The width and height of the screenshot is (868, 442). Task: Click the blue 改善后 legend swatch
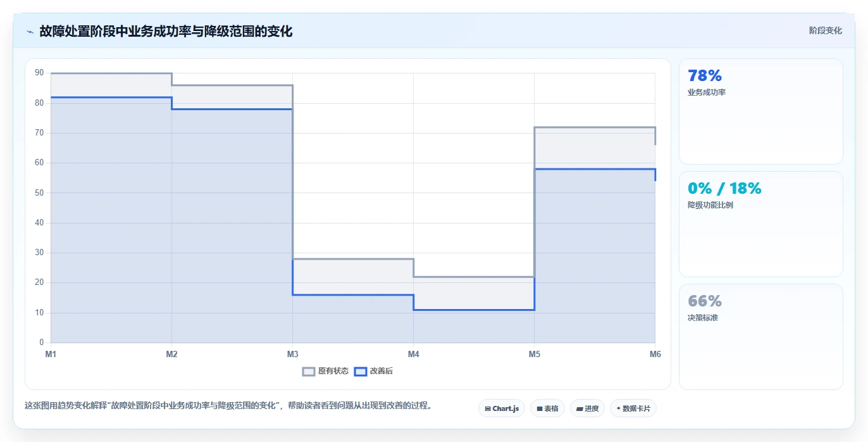(360, 372)
